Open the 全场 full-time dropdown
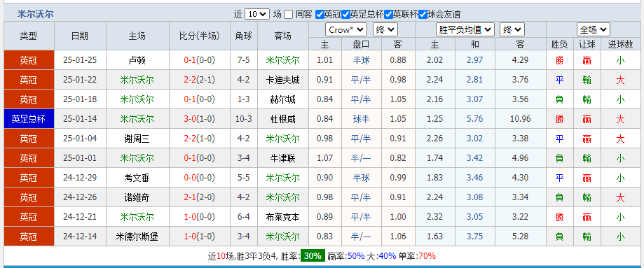 pos(593,29)
